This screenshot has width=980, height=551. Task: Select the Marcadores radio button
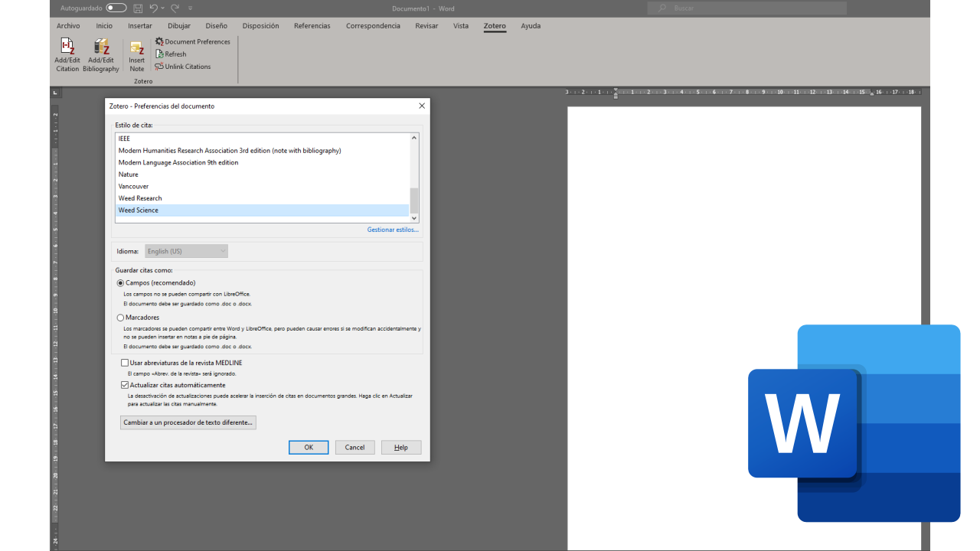point(120,318)
